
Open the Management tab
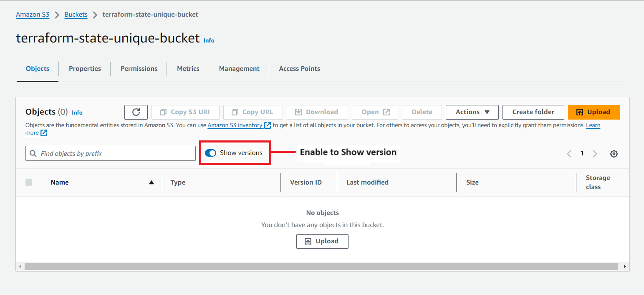click(239, 68)
